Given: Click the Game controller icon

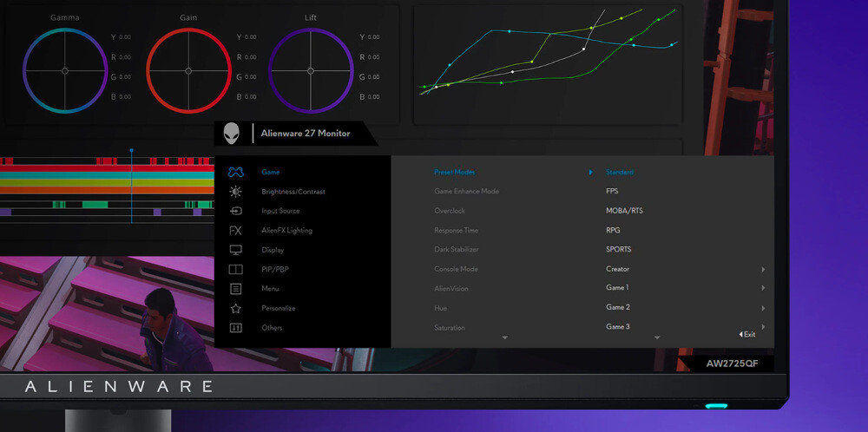Looking at the screenshot, I should [x=235, y=172].
